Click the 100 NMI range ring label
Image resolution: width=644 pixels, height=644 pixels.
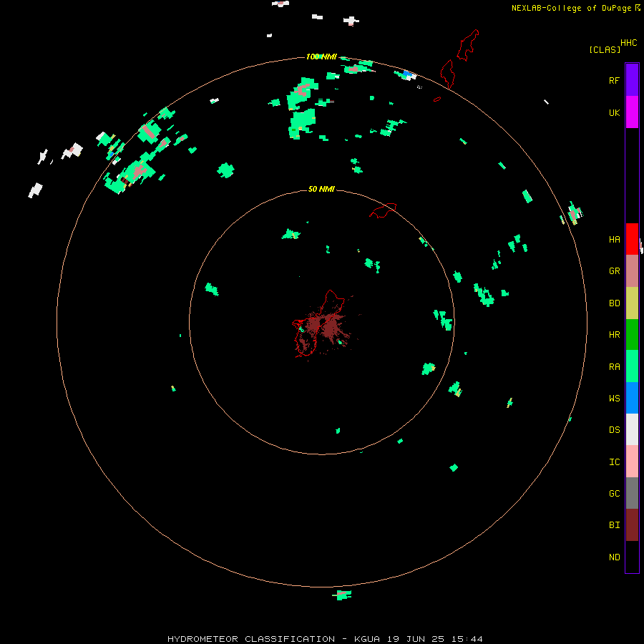click(321, 57)
